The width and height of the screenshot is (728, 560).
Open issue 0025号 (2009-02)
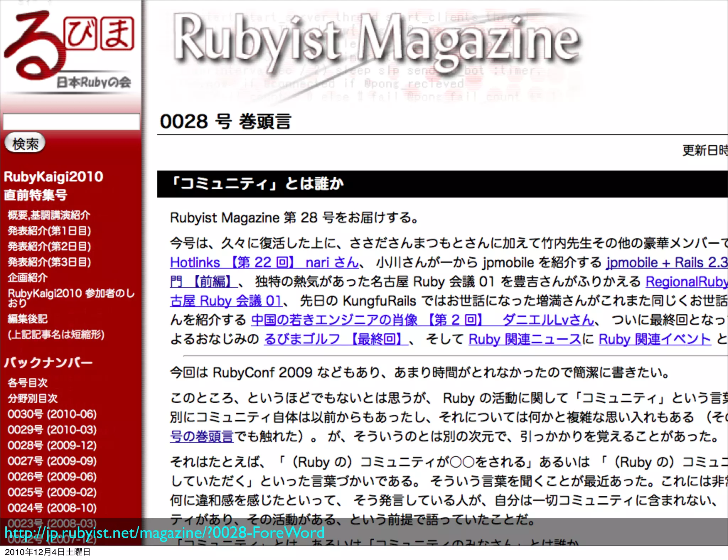(x=52, y=492)
